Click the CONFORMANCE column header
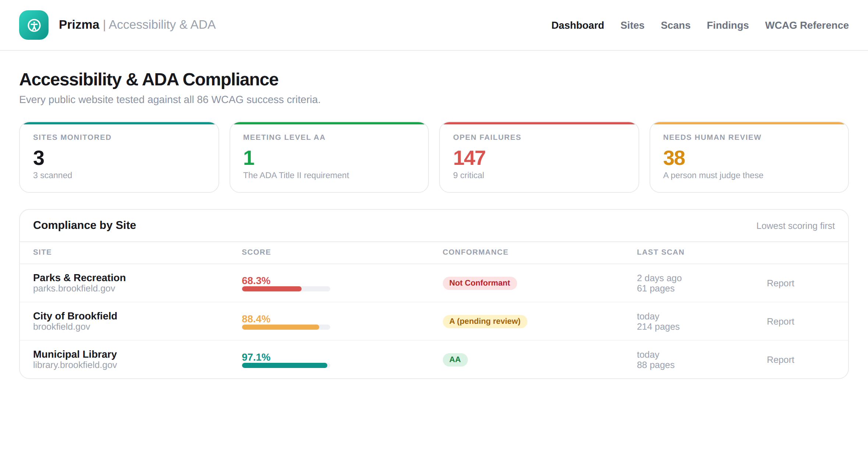This screenshot has height=471, width=868. pyautogui.click(x=475, y=252)
